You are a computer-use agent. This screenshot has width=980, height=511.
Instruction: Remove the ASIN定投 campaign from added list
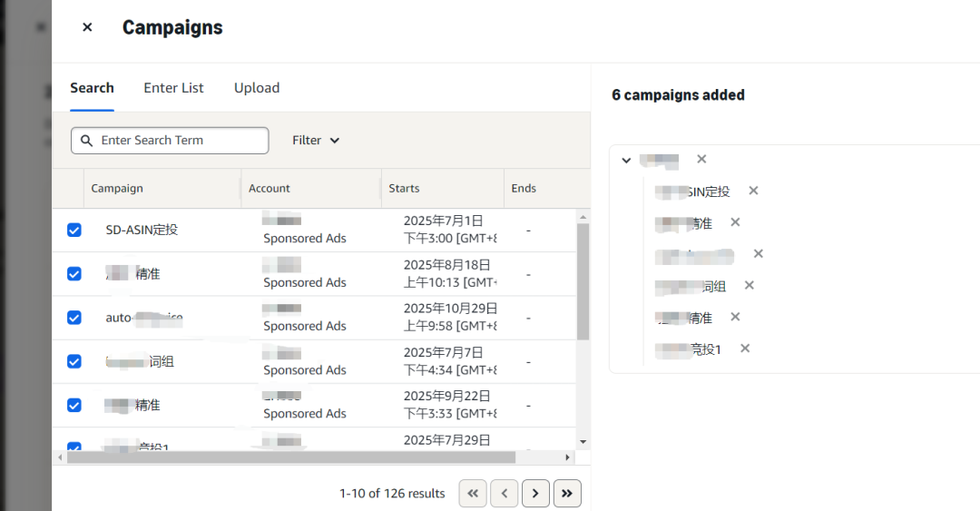click(753, 191)
